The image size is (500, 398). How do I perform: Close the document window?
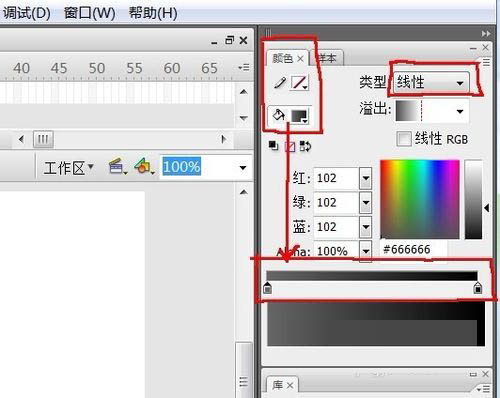(244, 41)
